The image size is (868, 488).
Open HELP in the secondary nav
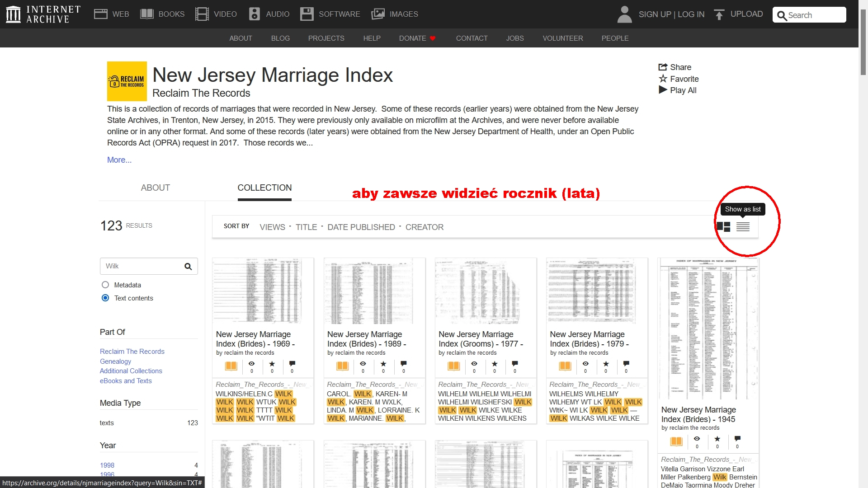372,38
